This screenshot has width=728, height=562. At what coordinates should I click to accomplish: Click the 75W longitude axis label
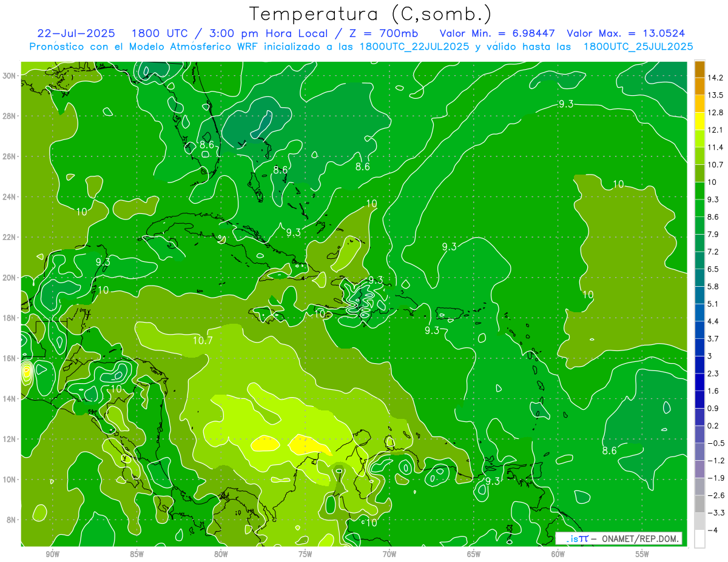click(x=305, y=554)
